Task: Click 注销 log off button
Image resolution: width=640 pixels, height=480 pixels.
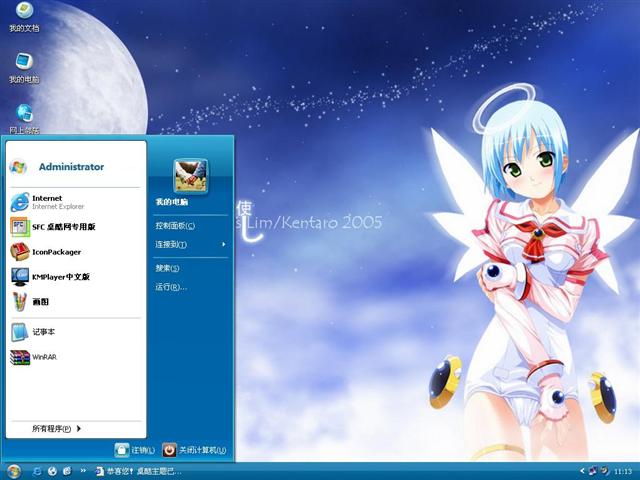Action: 136,450
